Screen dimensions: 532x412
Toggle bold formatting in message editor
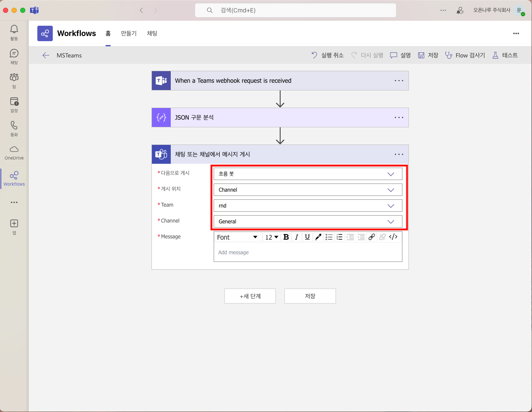click(286, 237)
